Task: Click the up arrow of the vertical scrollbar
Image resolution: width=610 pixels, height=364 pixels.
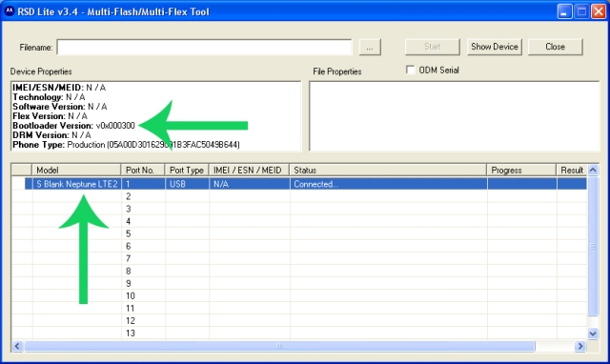Action: (x=593, y=170)
